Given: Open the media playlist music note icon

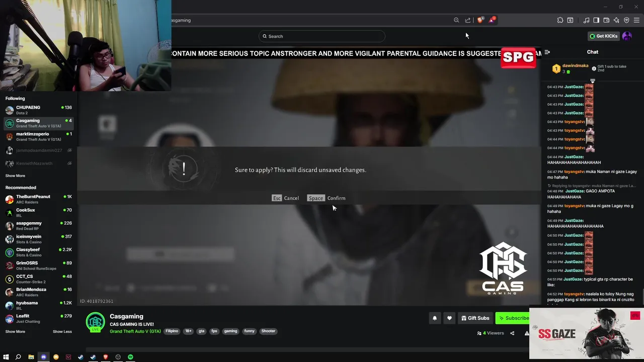Looking at the screenshot, I should coord(586,20).
